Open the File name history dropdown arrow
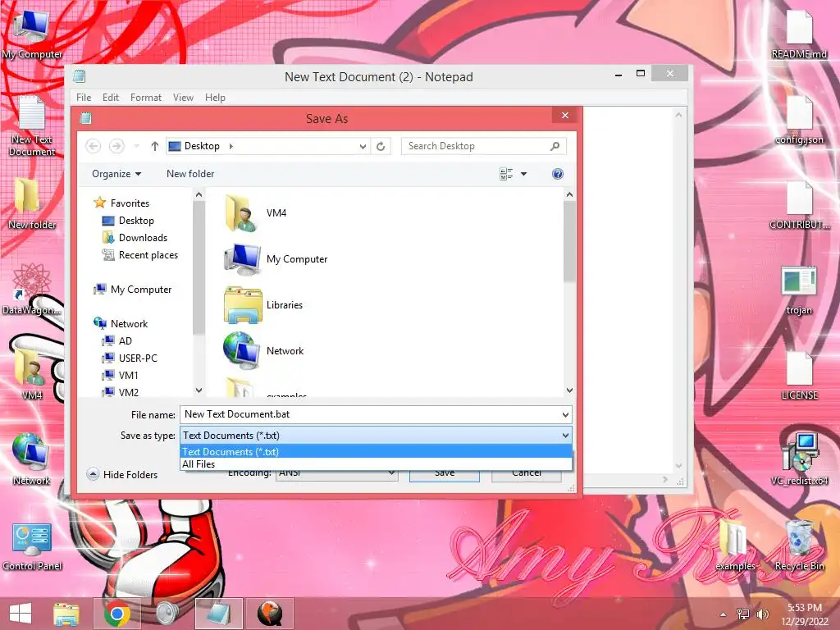 tap(565, 414)
